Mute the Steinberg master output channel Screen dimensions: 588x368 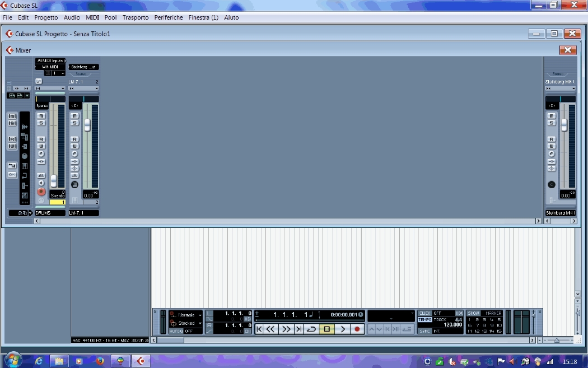[551, 116]
